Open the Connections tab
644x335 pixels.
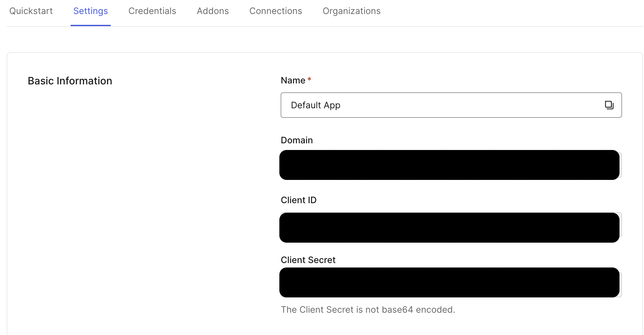click(x=276, y=11)
